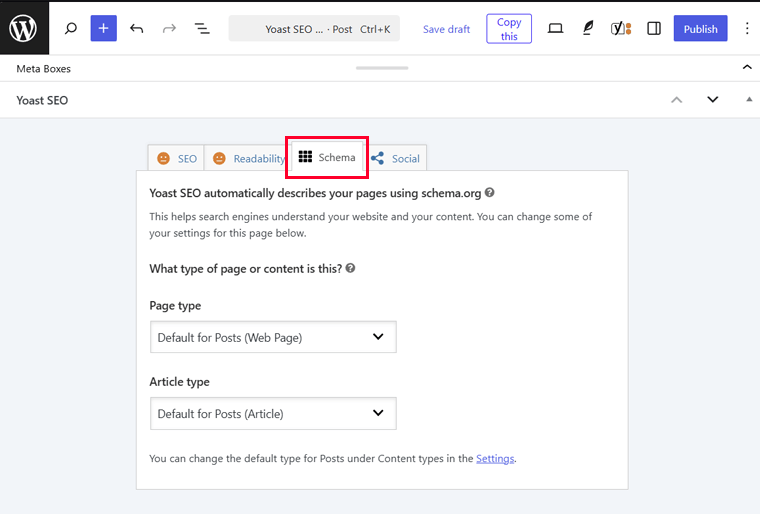Image resolution: width=760 pixels, height=514 pixels.
Task: Click the Article type label
Action: pos(179,382)
